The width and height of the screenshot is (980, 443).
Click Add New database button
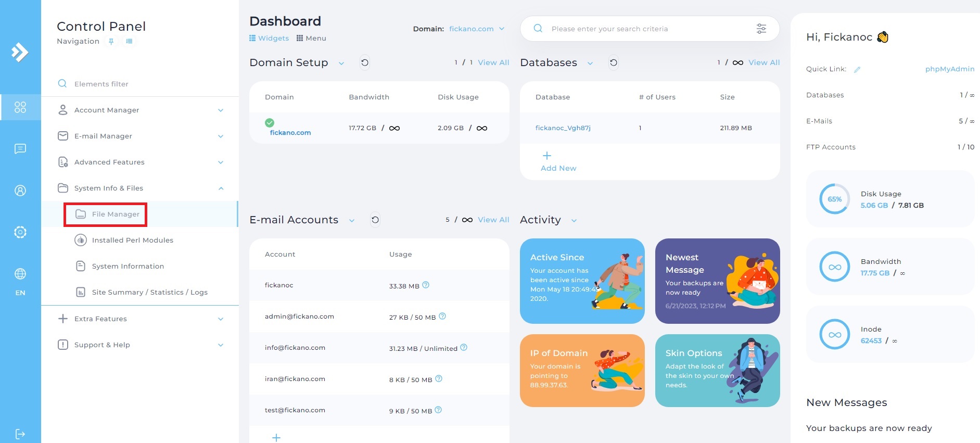click(x=558, y=161)
